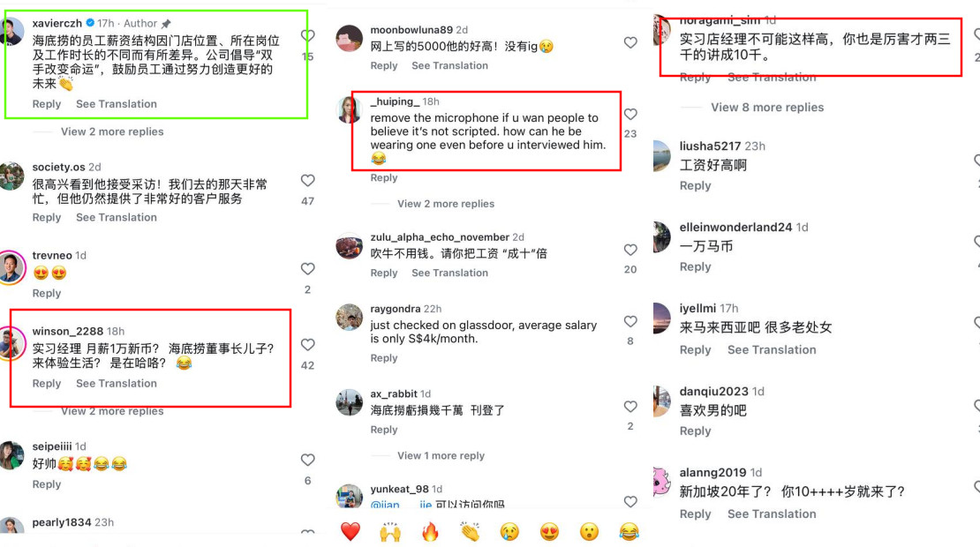Toggle like on _huiping_'s microphone comment
Screen dimensions: 980x547
pos(630,115)
